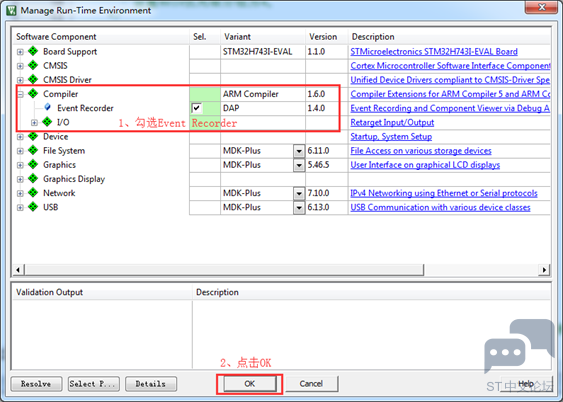This screenshot has width=563, height=402.
Task: Open IPv4 Networking using Ethernet link
Action: tap(444, 193)
